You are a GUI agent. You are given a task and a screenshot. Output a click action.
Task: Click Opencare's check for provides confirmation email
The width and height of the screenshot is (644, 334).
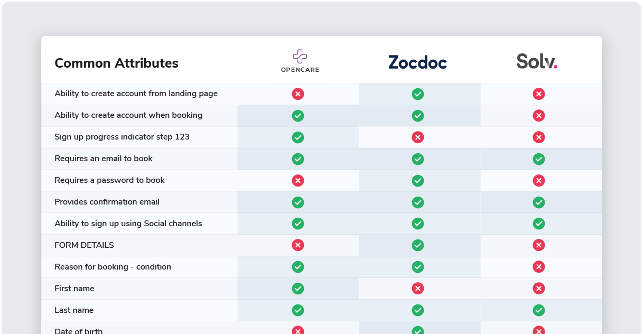(x=298, y=202)
